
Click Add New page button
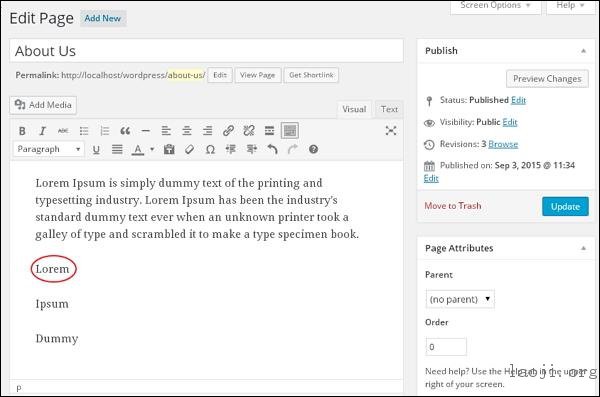103,18
